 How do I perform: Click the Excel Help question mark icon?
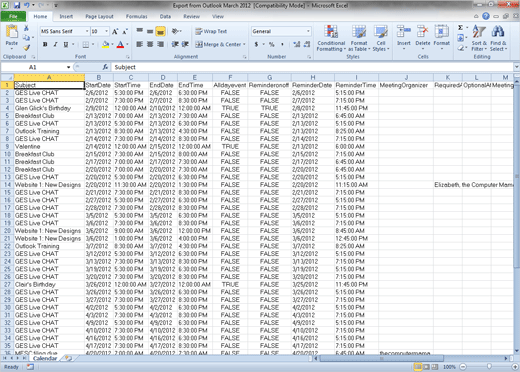point(486,16)
